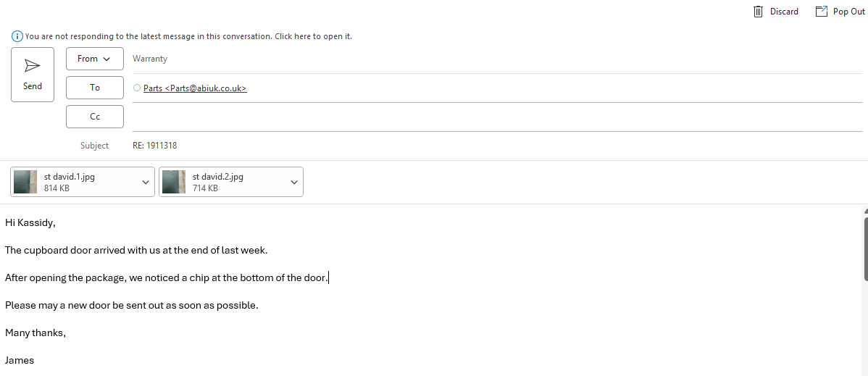
Task: Click the Cc recipients button
Action: point(95,117)
